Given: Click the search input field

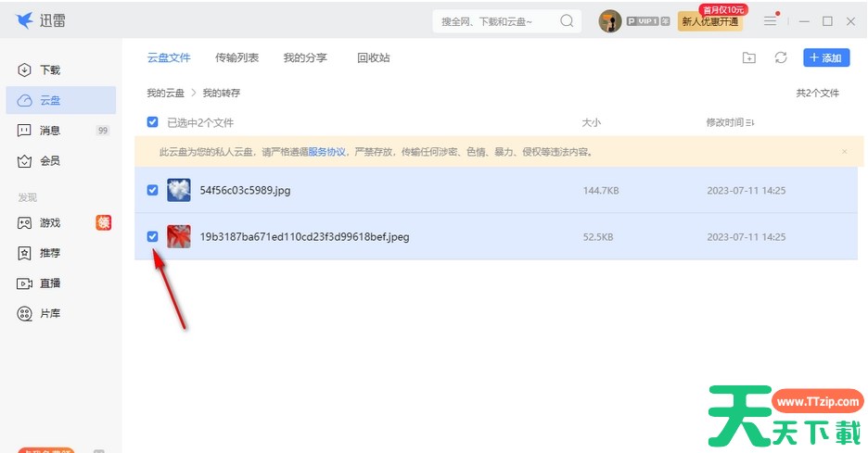Looking at the screenshot, I should [x=491, y=21].
